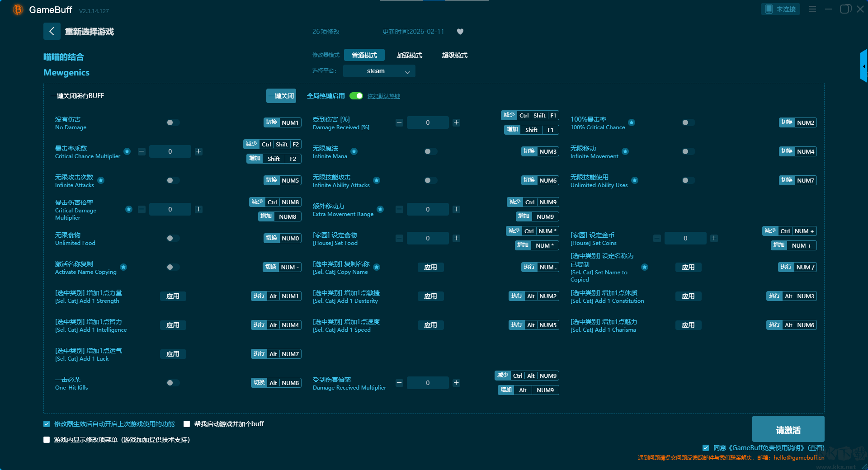The height and width of the screenshot is (470, 868).
Task: Click the star icon beside Infinite Mana
Action: pyautogui.click(x=354, y=151)
